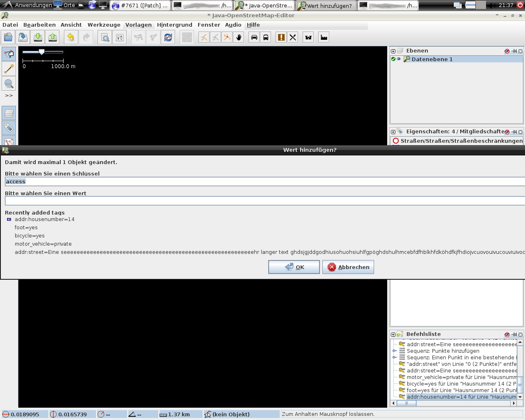Open preferences icon in toolbar

tap(120, 37)
